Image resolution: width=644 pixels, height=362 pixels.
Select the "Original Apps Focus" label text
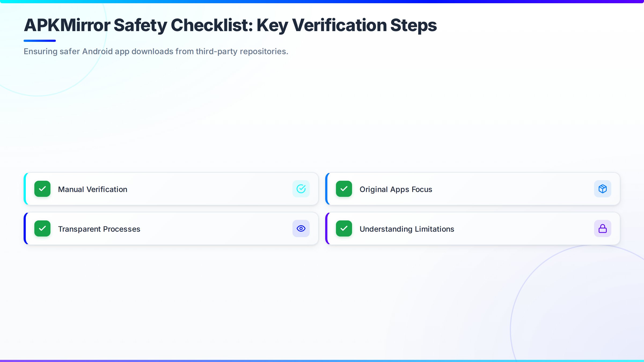[396, 189]
